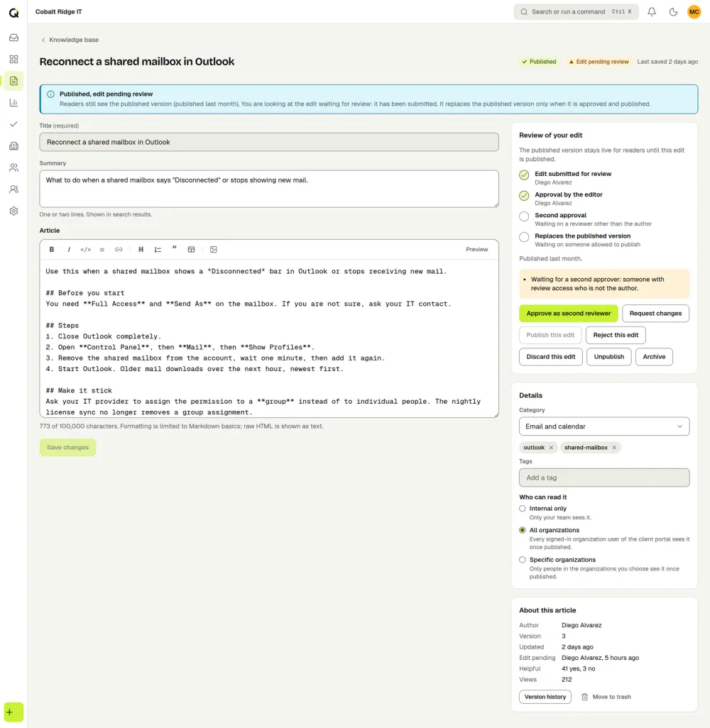The width and height of the screenshot is (710, 728).
Task: Click the Replaces the published version step circle
Action: (x=524, y=237)
